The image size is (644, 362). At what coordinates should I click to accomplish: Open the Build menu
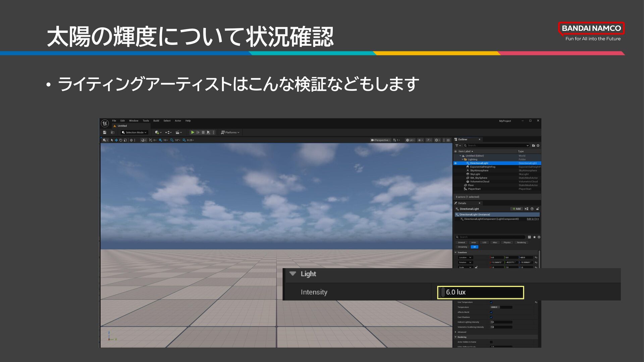156,121
